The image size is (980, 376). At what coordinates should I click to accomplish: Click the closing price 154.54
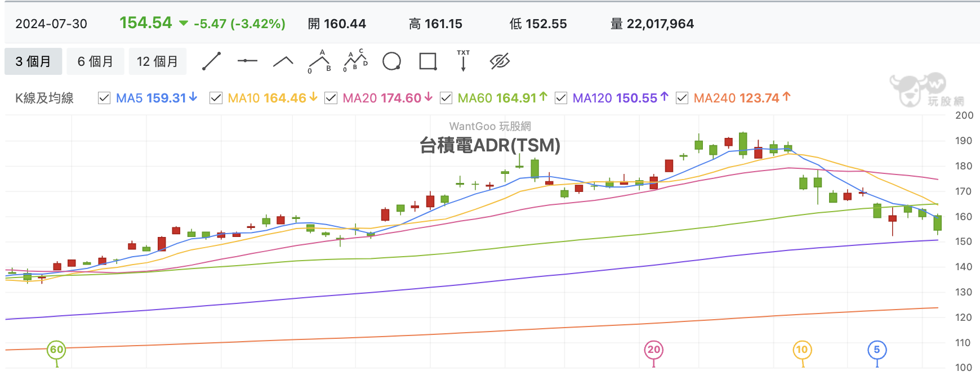point(146,23)
